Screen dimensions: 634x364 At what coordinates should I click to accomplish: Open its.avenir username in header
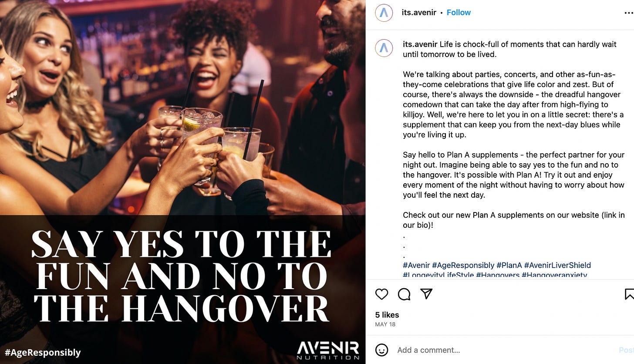point(419,13)
